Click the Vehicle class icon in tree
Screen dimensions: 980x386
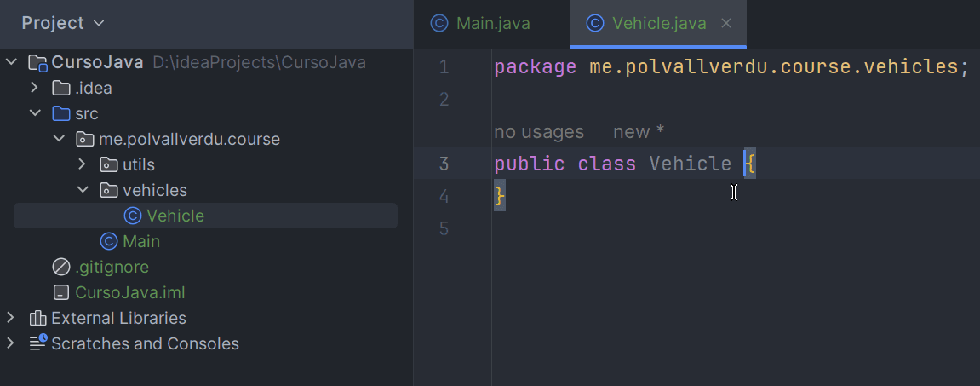tap(133, 216)
